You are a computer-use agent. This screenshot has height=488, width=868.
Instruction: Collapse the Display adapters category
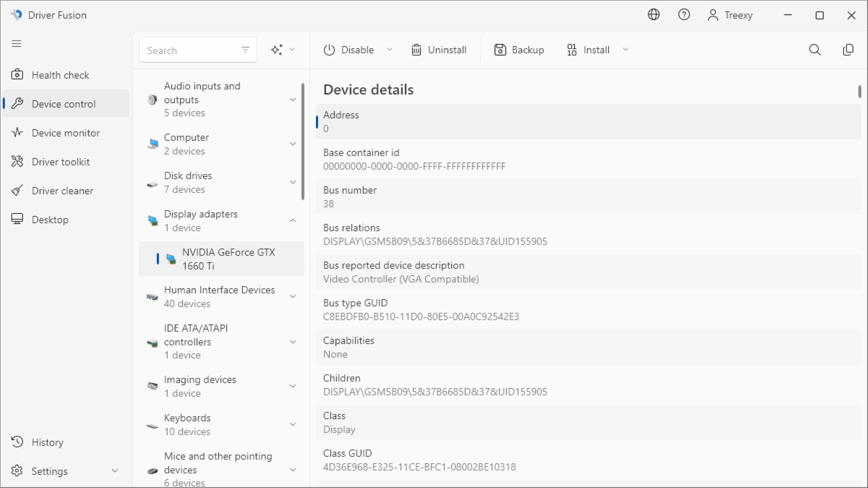(x=292, y=221)
